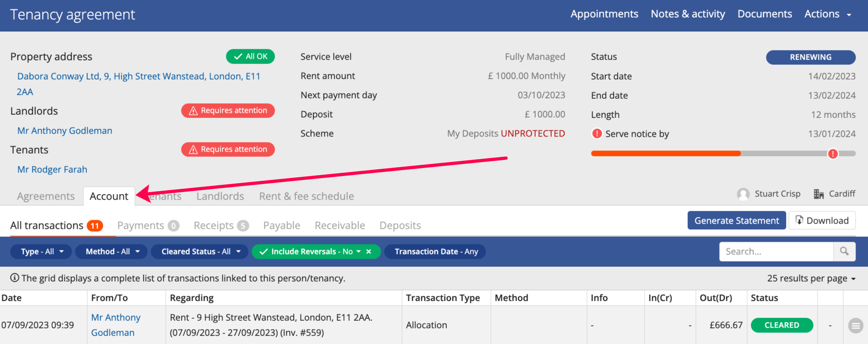Click the row hamburger menu icon

(855, 325)
